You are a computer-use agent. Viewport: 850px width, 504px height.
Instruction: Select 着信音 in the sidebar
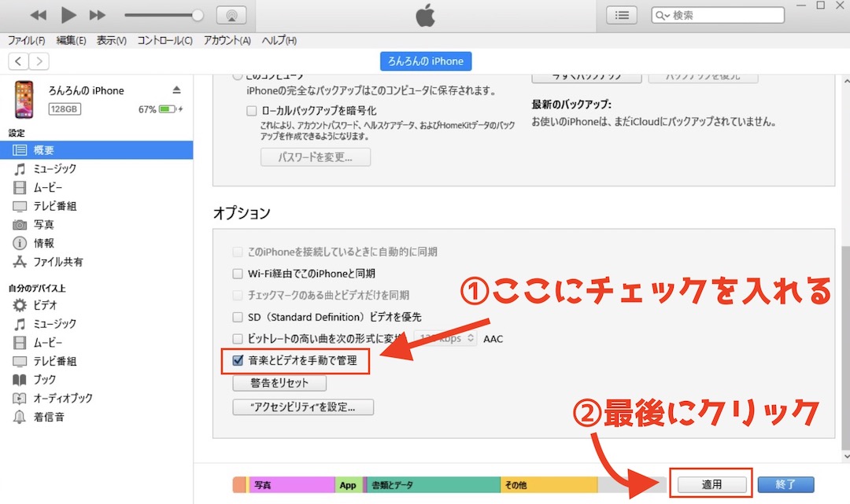click(49, 417)
